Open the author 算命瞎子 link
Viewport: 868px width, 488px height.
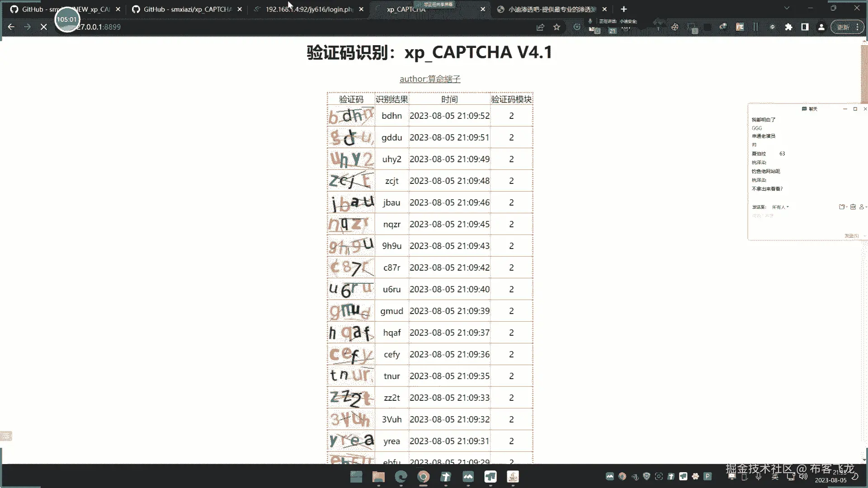click(x=429, y=79)
